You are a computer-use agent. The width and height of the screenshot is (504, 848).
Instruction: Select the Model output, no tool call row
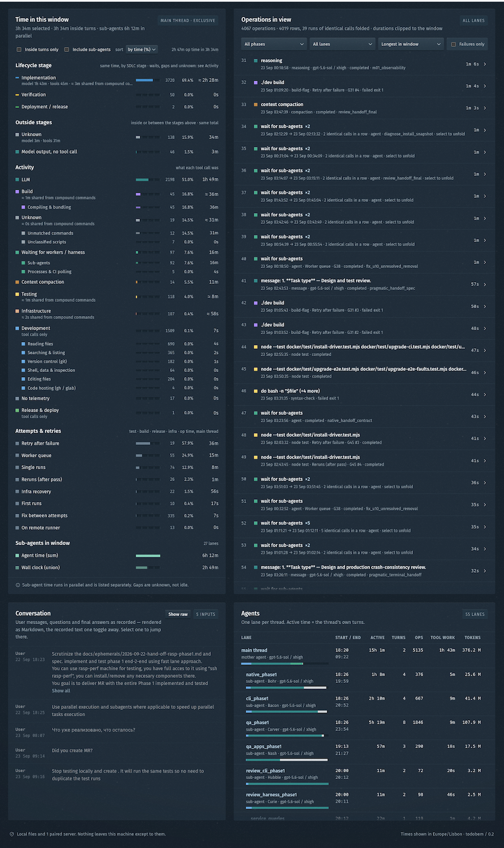[117, 152]
